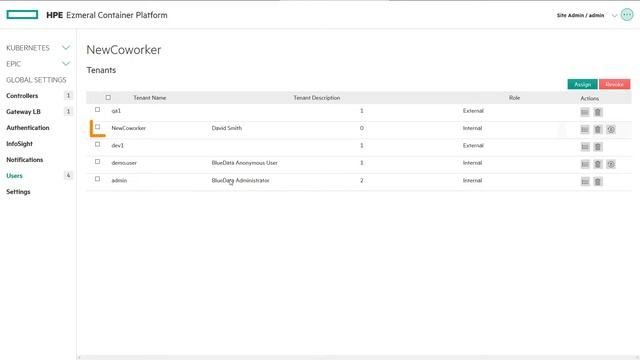
Task: Click the trash icon in NewCoworker row
Action: 598,129
